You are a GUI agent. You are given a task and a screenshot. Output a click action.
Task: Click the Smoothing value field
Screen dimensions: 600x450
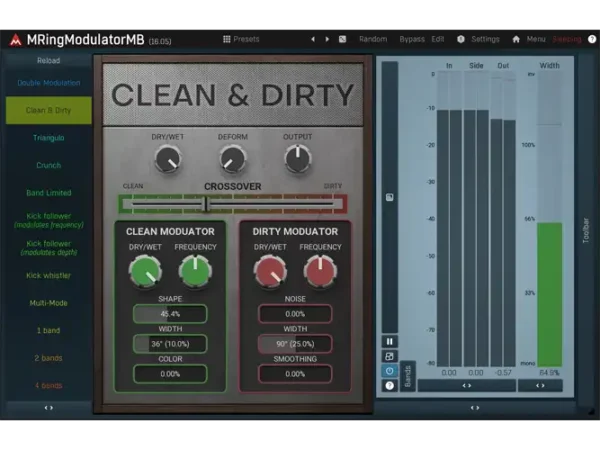click(x=295, y=374)
